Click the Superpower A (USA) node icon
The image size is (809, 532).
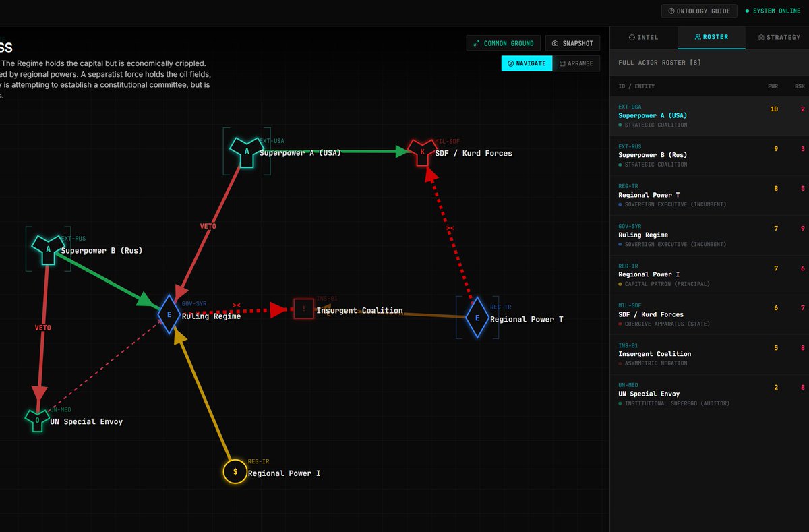246,151
